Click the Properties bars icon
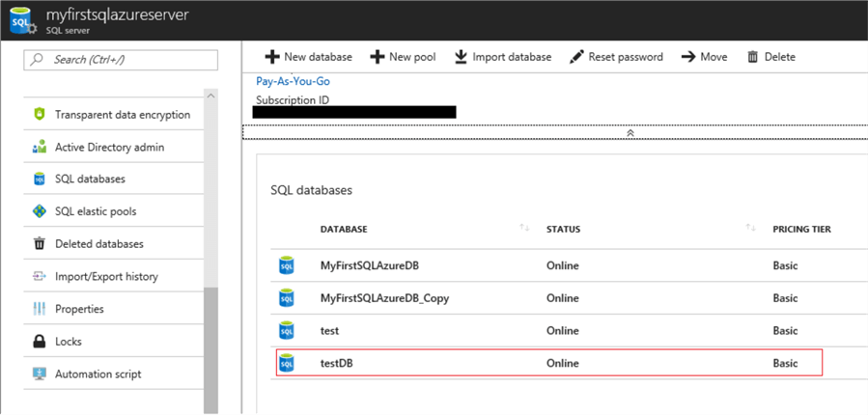 point(40,309)
